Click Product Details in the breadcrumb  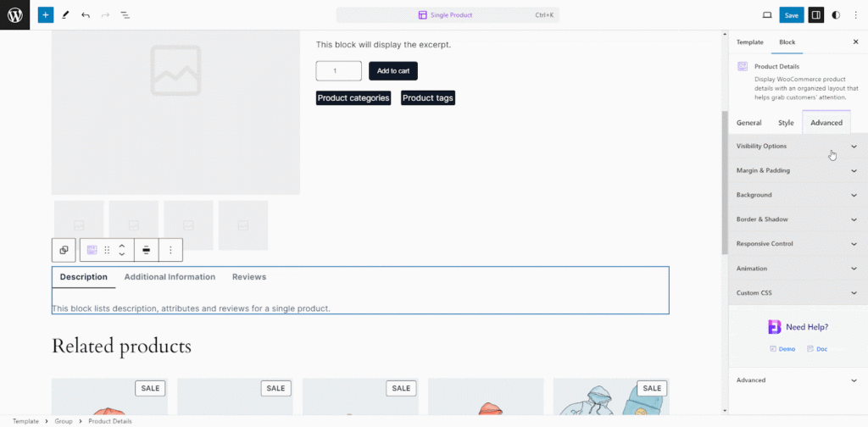tap(110, 421)
